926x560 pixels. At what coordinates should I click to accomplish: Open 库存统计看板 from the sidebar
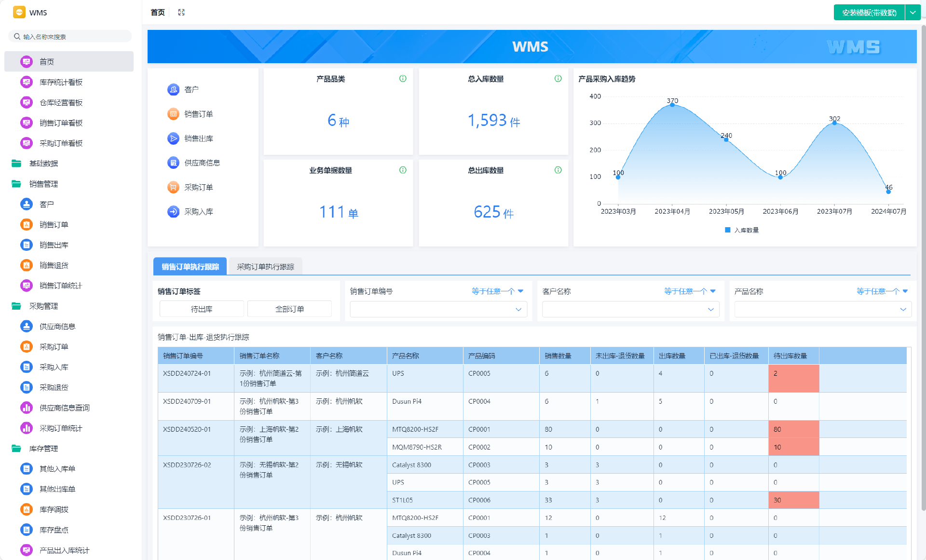click(60, 82)
